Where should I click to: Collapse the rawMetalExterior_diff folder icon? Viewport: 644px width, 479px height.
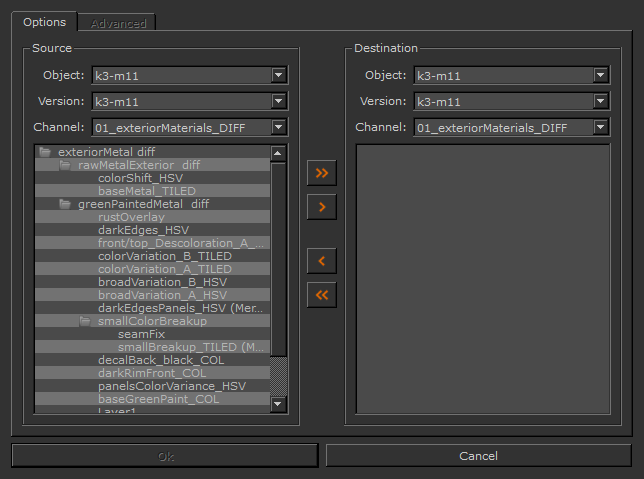65,165
